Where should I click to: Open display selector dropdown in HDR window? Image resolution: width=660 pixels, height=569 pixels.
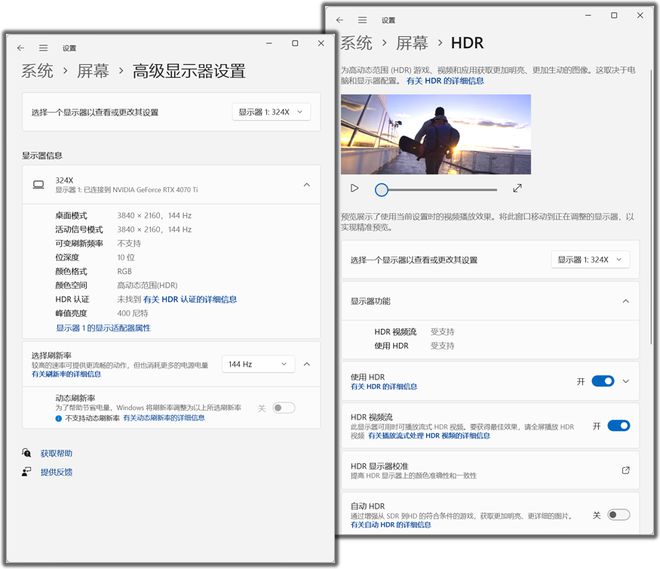click(590, 259)
